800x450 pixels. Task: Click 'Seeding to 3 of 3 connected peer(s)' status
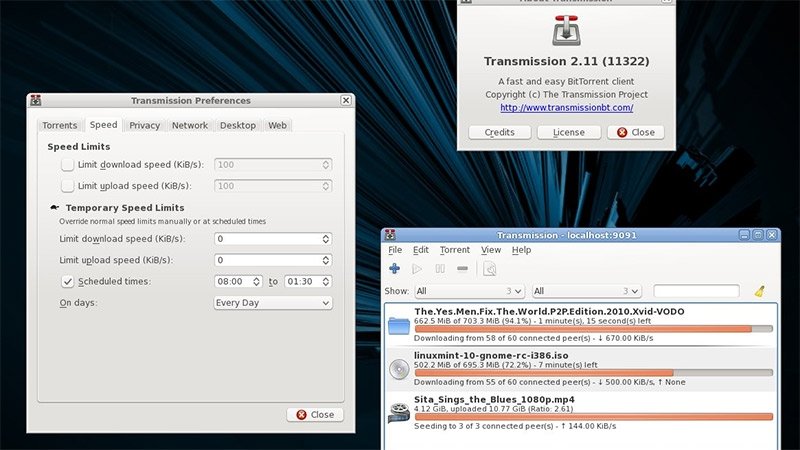483,426
